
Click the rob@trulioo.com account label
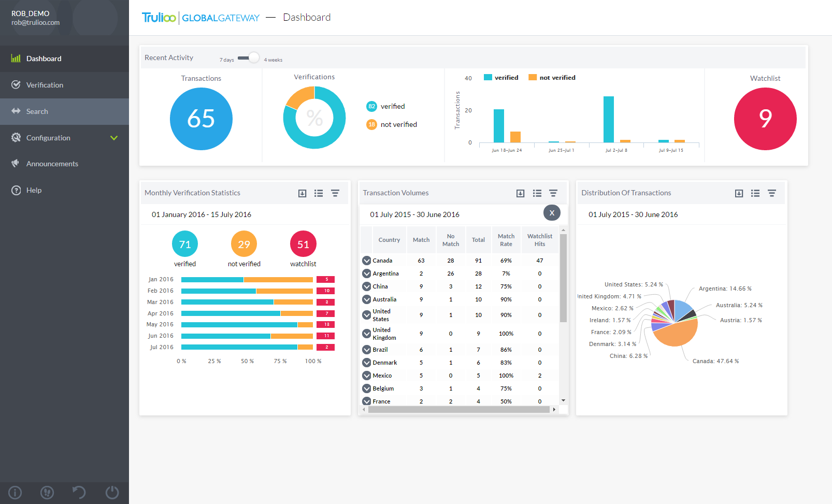[36, 22]
